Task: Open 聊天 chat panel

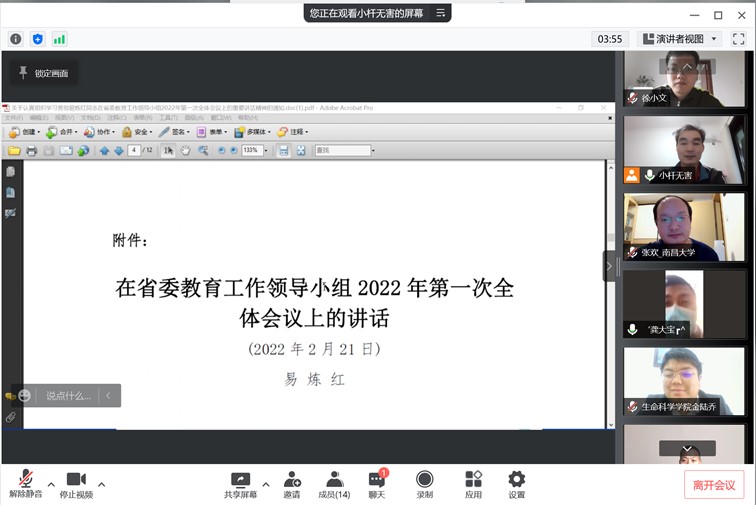Action: pos(377,484)
